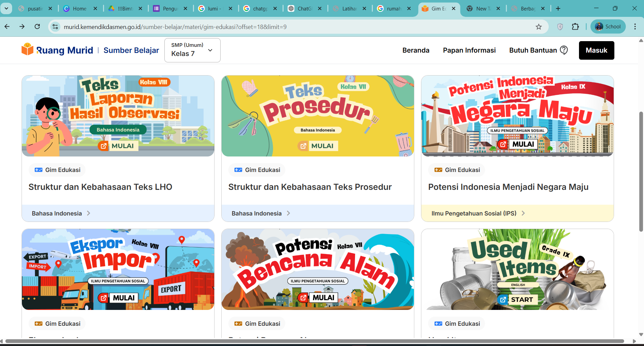Image resolution: width=644 pixels, height=346 pixels.
Task: Expand Ilmu Pengetahuan Sosial (IPS) category chevron
Action: click(523, 213)
